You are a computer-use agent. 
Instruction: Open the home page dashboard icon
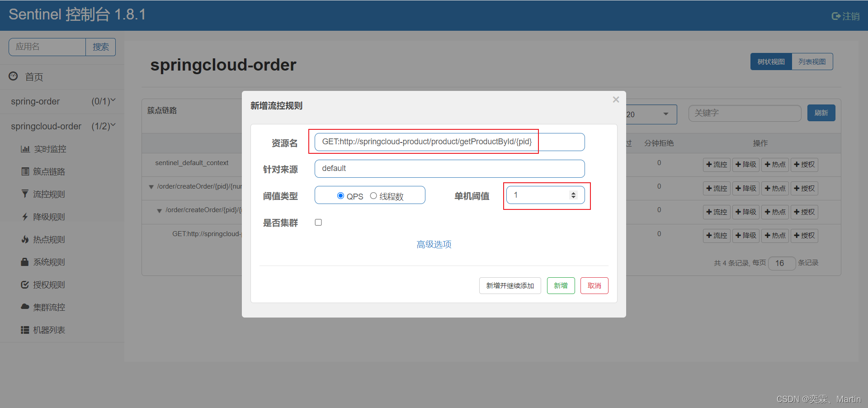tap(14, 76)
